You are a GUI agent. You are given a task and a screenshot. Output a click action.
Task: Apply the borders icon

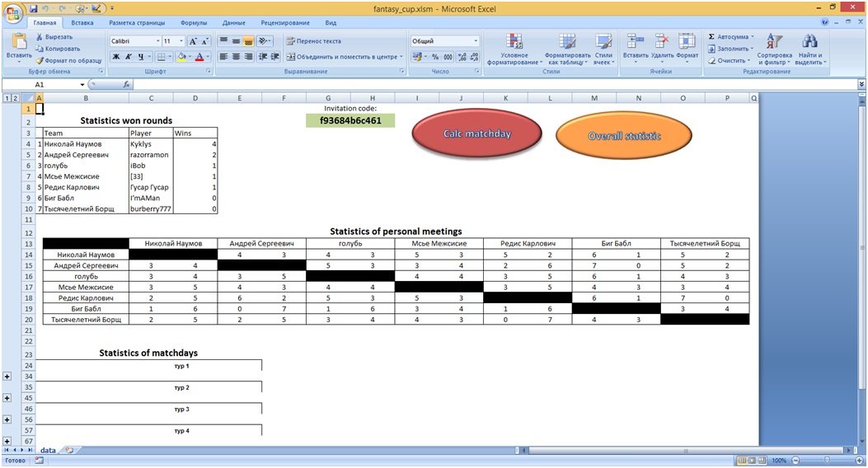161,56
